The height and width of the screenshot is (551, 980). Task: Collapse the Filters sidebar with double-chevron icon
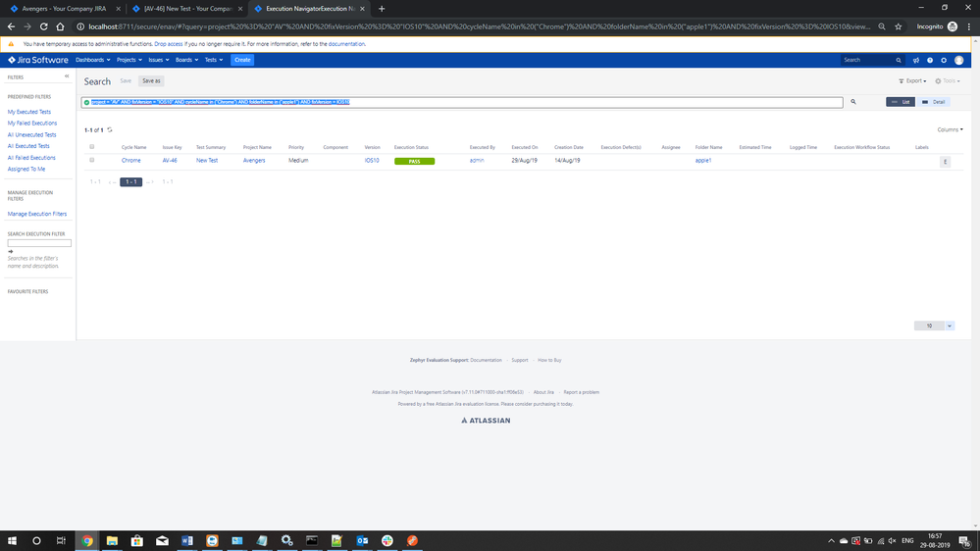[x=67, y=76]
